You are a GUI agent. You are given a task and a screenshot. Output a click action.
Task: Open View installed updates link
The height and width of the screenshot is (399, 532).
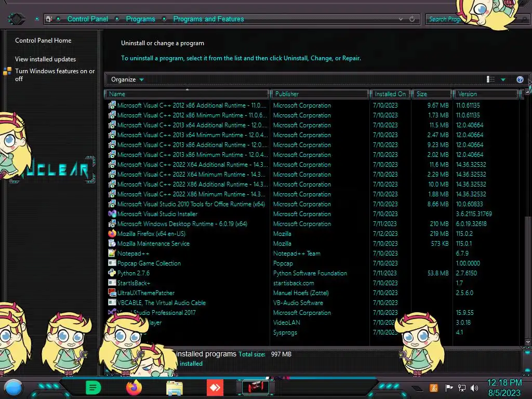coord(46,59)
